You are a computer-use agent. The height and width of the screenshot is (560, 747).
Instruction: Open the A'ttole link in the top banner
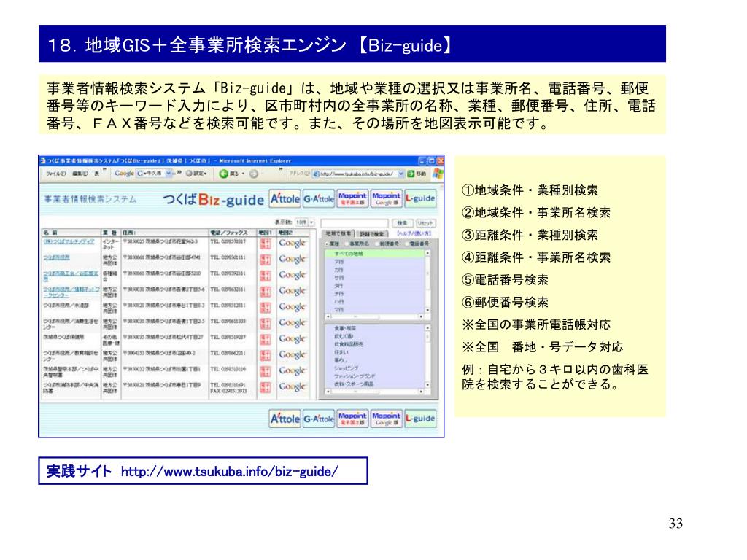click(x=285, y=198)
